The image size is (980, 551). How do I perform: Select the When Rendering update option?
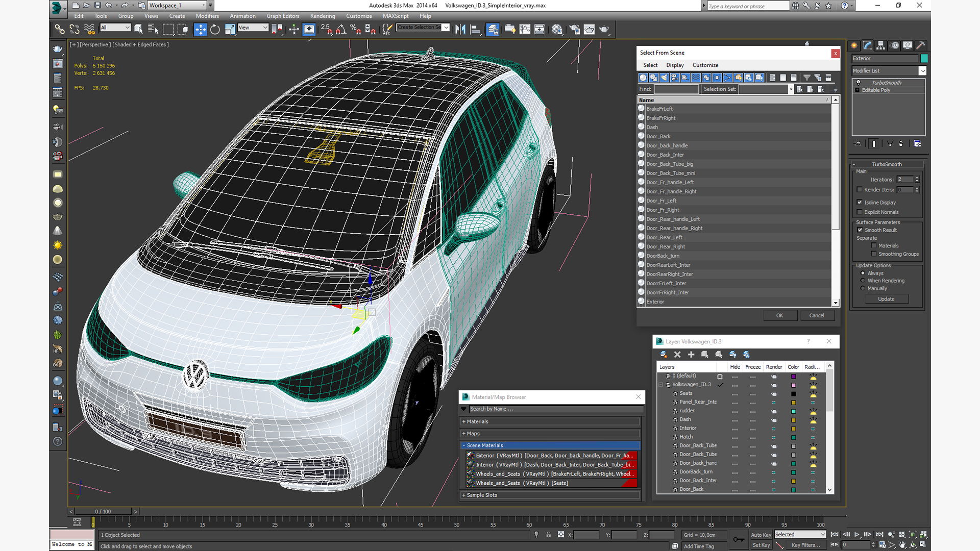point(863,281)
